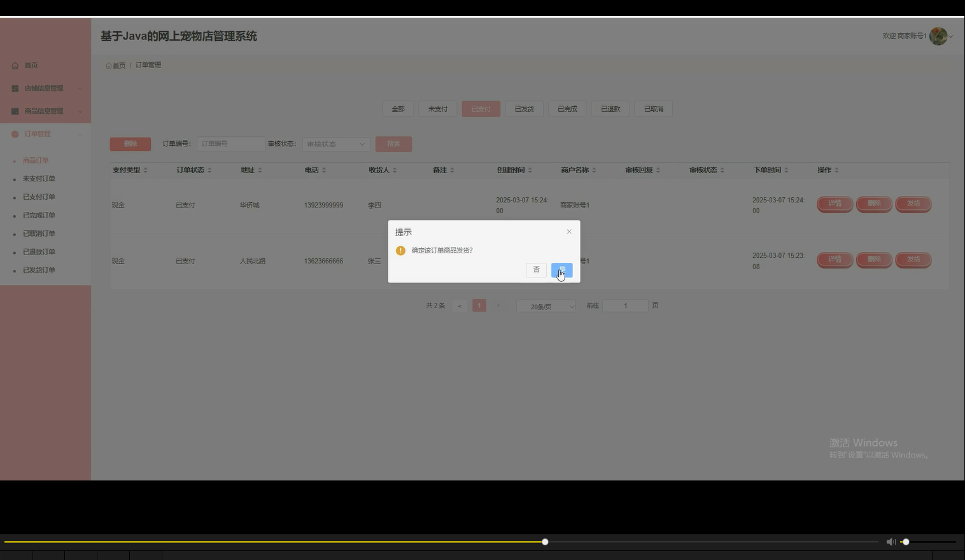Image resolution: width=965 pixels, height=560 pixels.
Task: Open the 20条/页 page size dropdown
Action: tap(546, 306)
